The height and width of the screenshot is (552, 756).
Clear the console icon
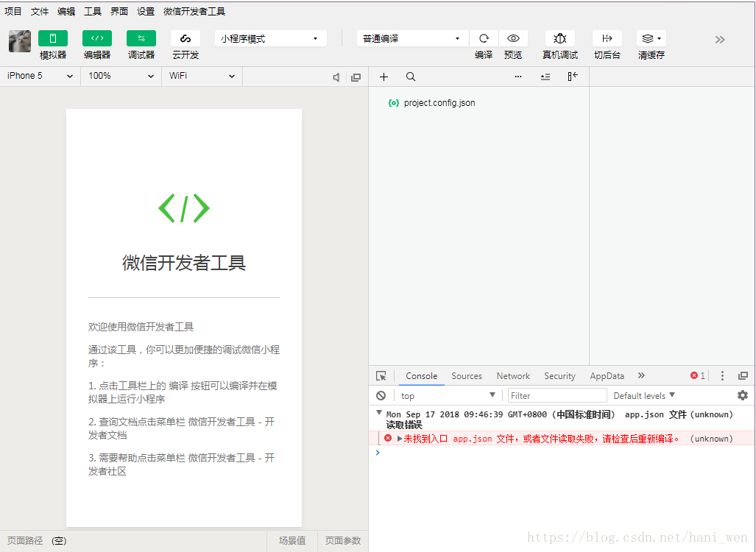tap(381, 396)
